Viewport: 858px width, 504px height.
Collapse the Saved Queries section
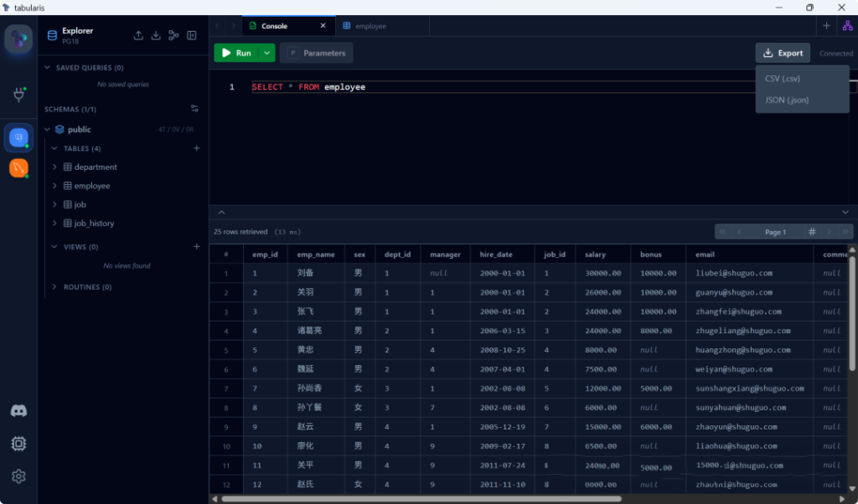[49, 68]
